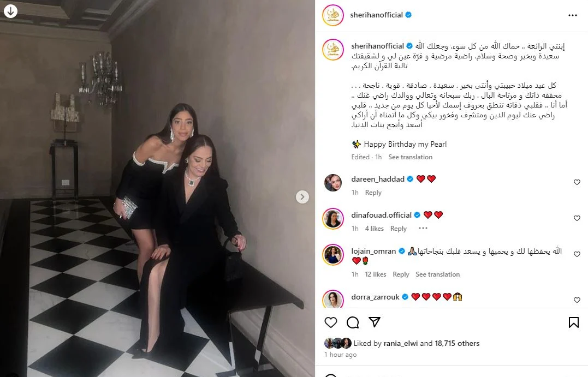See translation of lojain_omran comment
Screen dimensions: 588x377
(437, 274)
